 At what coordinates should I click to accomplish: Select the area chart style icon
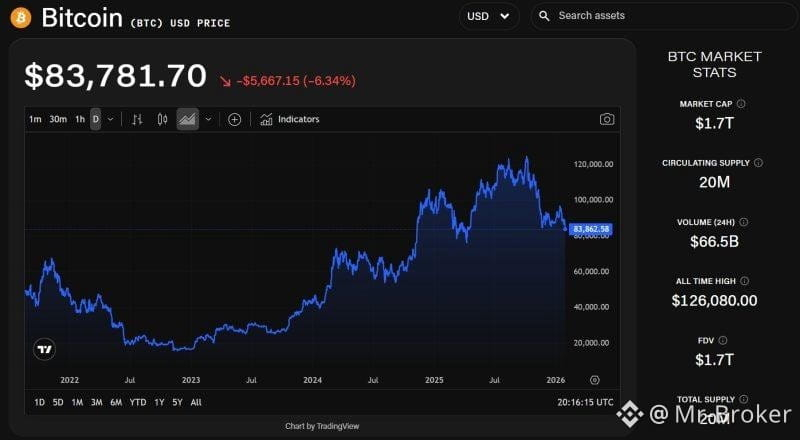pyautogui.click(x=187, y=119)
